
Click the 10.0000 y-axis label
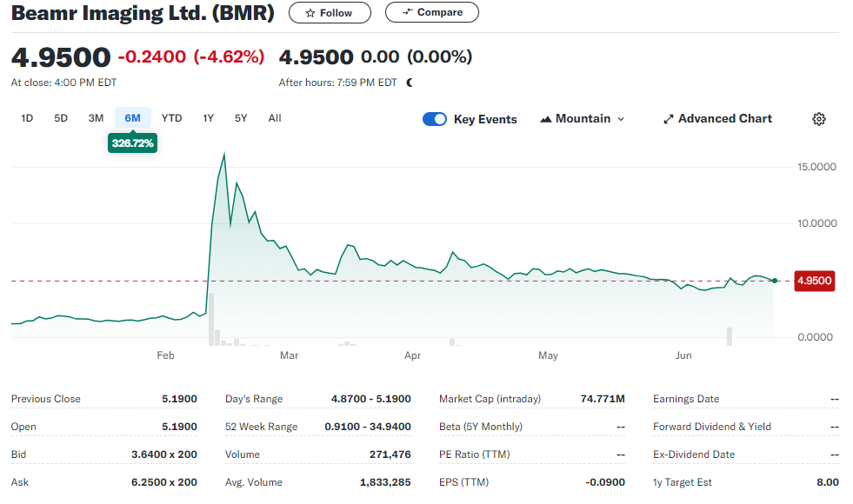pyautogui.click(x=816, y=223)
